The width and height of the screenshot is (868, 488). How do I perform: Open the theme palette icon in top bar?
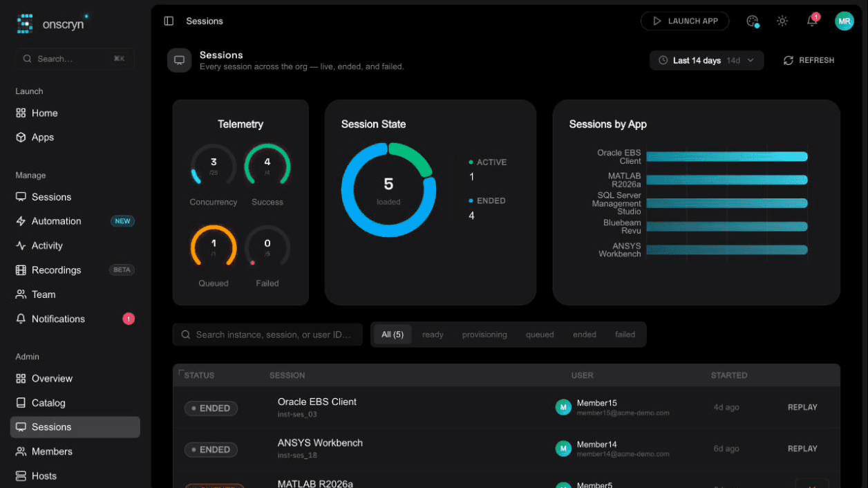click(753, 21)
